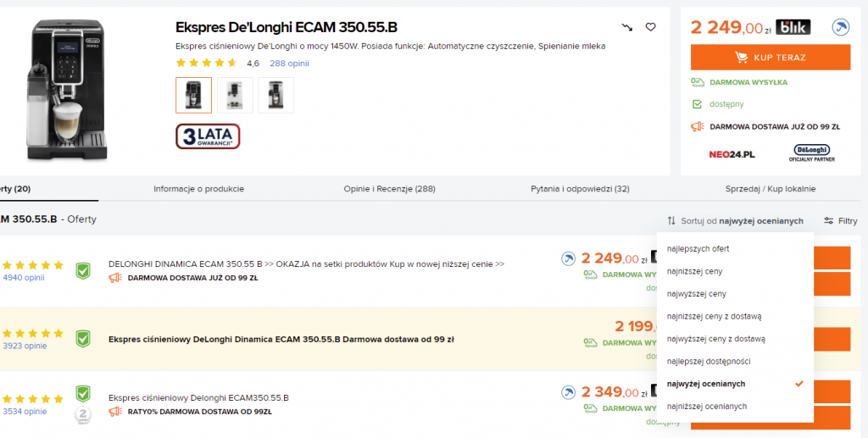Click the BLIK payment logo
This screenshot has height=438, width=868.
click(x=793, y=27)
